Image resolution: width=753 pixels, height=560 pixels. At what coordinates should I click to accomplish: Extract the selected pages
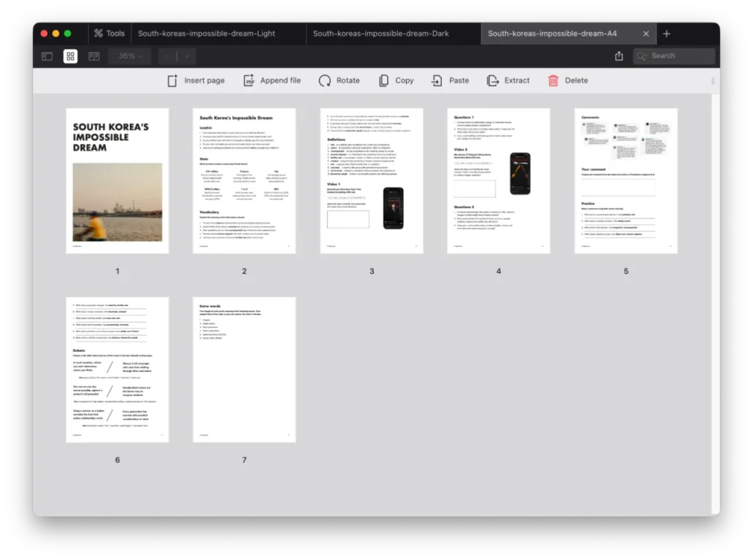click(x=508, y=81)
